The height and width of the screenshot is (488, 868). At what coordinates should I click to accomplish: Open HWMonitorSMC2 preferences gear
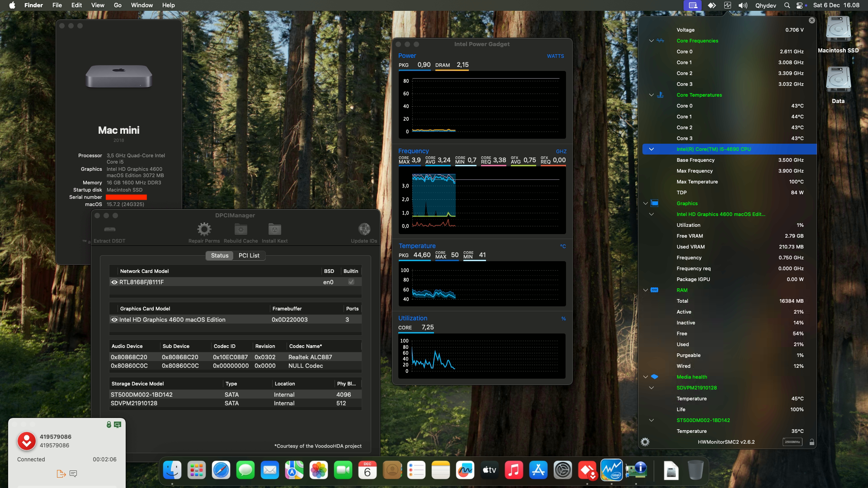click(646, 441)
